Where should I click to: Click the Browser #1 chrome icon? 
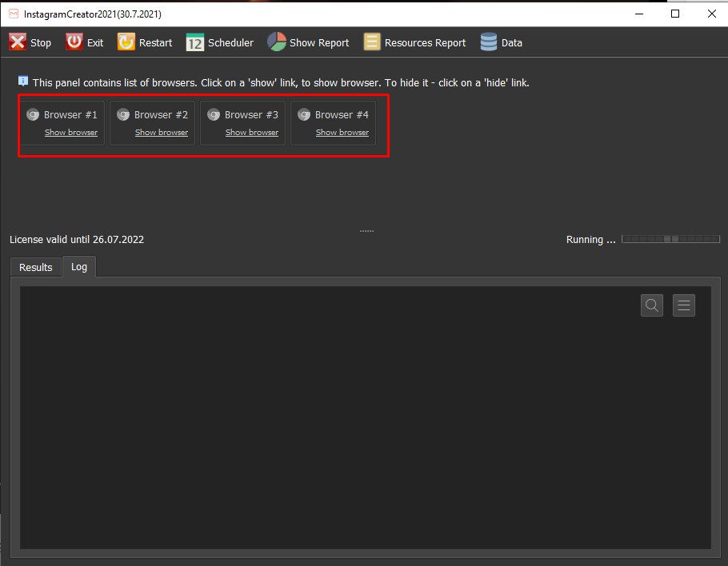(33, 114)
